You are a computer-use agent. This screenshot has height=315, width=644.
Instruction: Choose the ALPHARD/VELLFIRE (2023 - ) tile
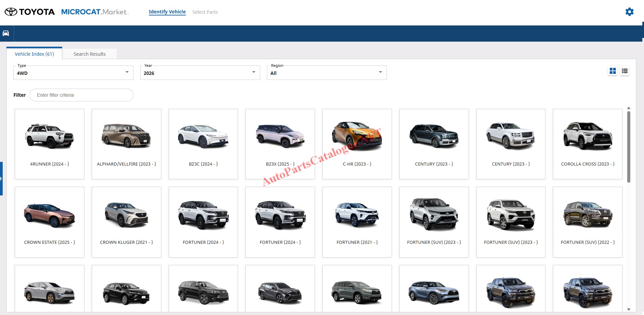coord(126,144)
